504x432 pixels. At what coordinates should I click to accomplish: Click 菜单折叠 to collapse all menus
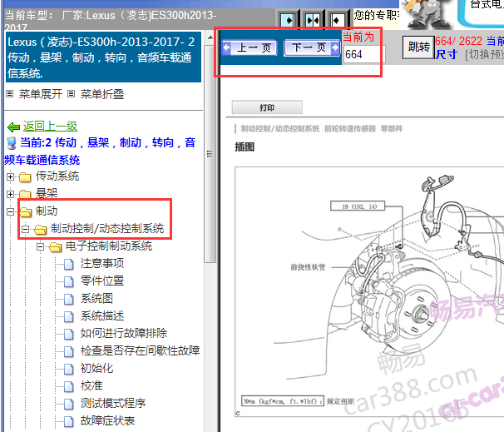point(102,94)
